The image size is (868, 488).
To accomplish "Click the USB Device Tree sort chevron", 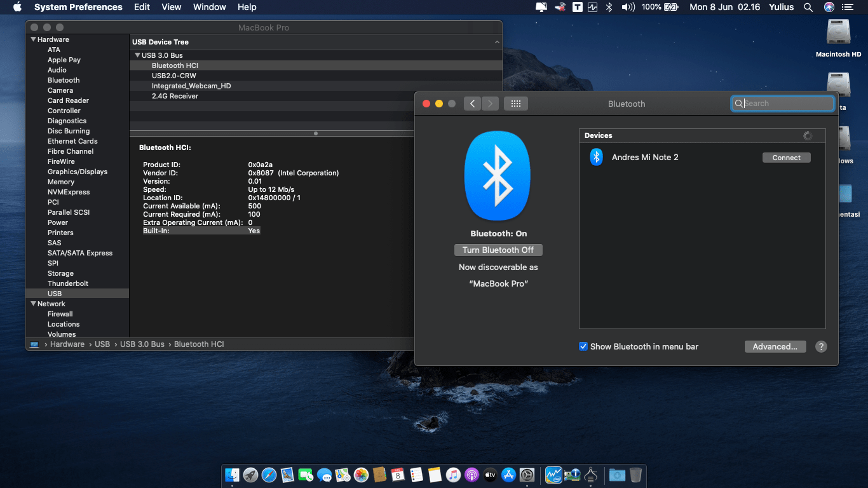I will [x=497, y=42].
